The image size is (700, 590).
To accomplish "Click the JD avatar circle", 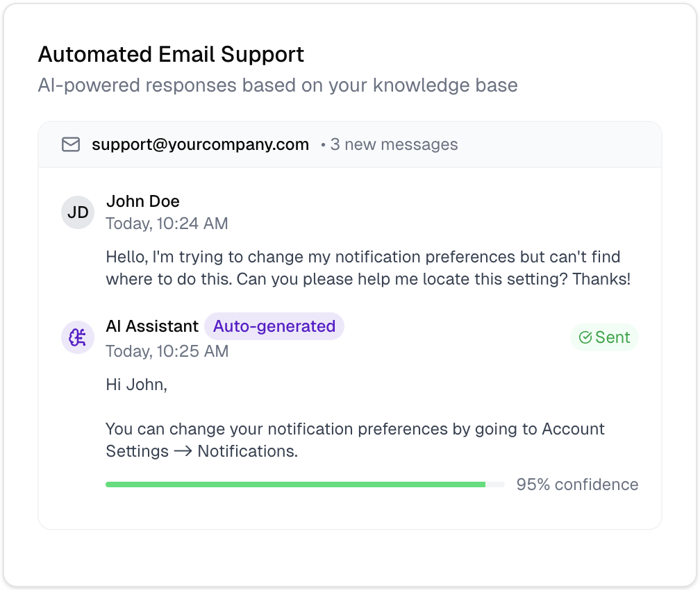I will click(x=78, y=212).
